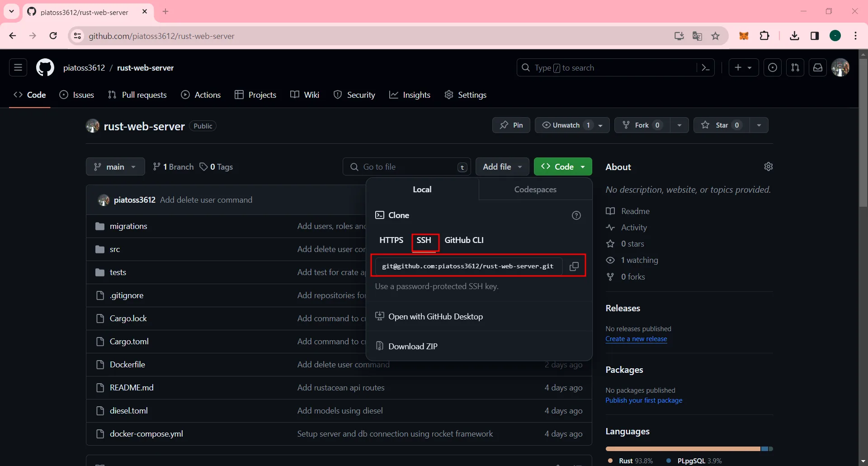Bookmark this page with the star icon
The image size is (868, 466).
(715, 36)
